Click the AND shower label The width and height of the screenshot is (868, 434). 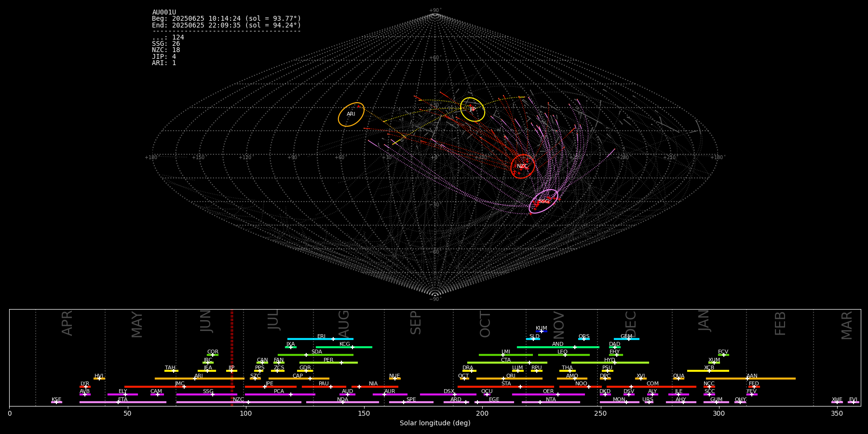pos(558,344)
